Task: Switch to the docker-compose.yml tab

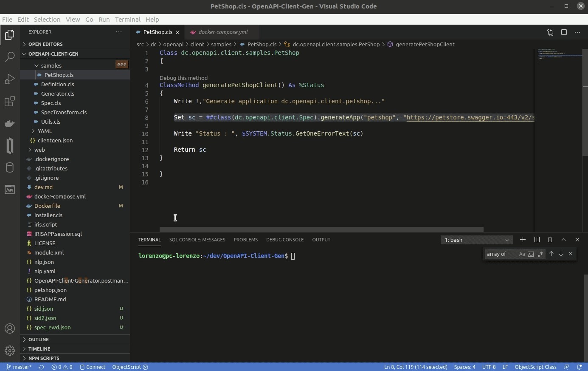Action: [x=223, y=32]
